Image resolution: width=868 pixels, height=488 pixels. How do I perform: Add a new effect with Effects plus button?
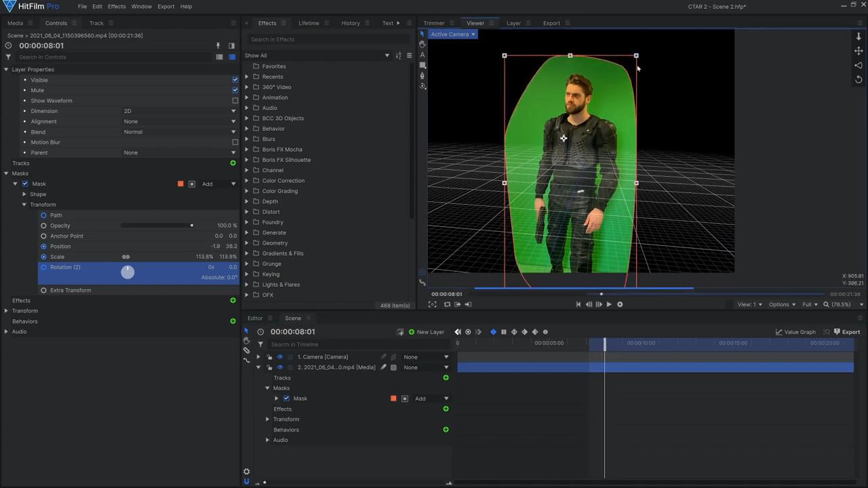(x=233, y=300)
